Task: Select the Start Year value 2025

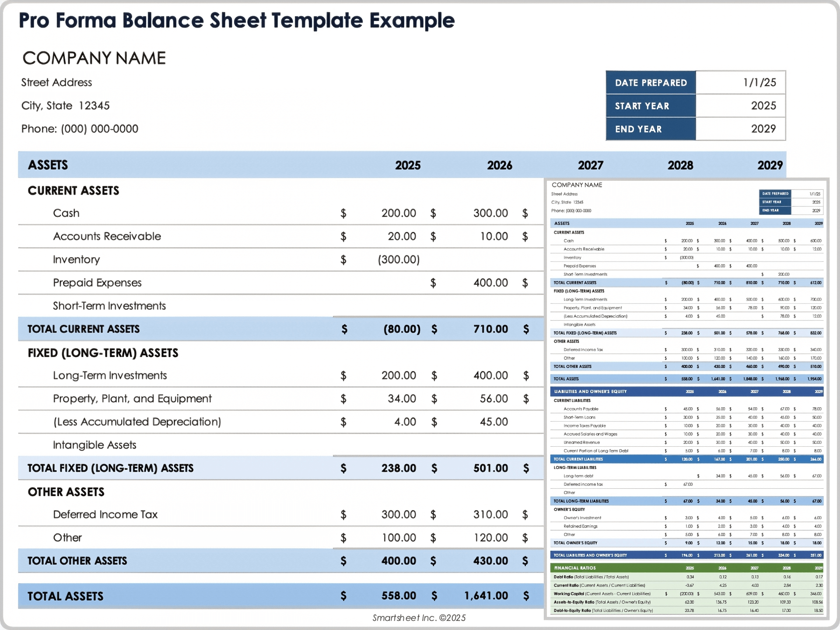Action: (x=763, y=105)
